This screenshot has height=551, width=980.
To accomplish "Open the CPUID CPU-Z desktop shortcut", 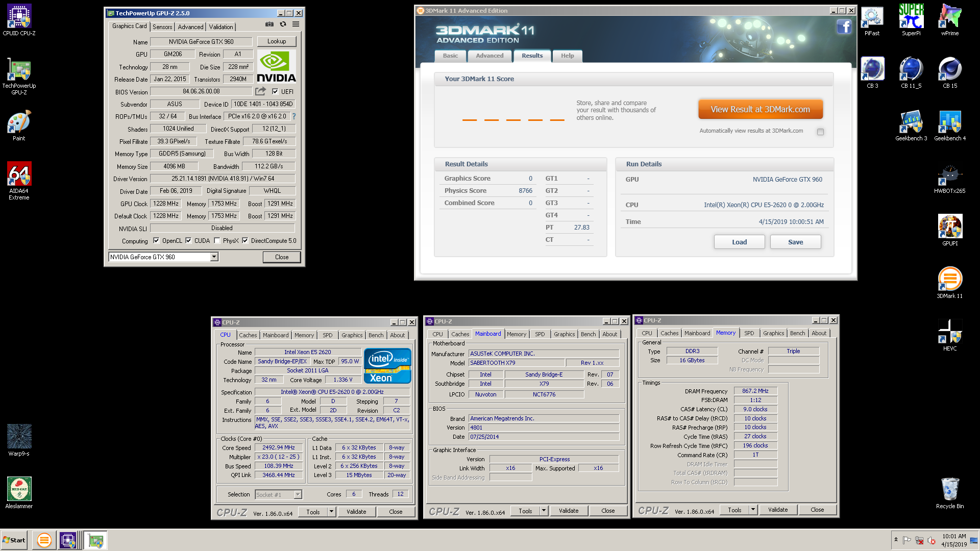I will tap(19, 20).
